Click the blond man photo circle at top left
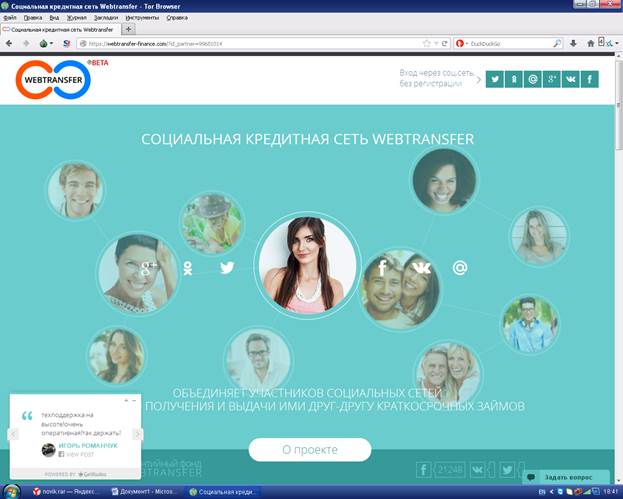Image resolution: width=623 pixels, height=499 pixels. (x=75, y=190)
